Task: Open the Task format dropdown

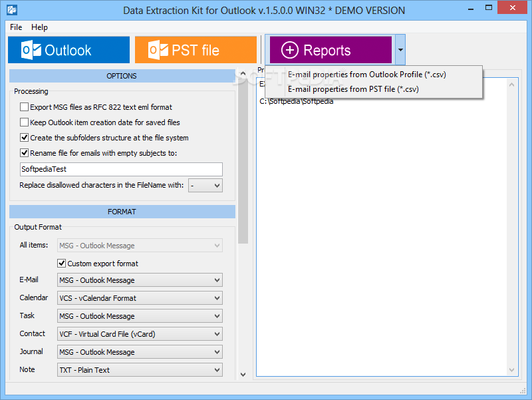Action: [x=140, y=316]
